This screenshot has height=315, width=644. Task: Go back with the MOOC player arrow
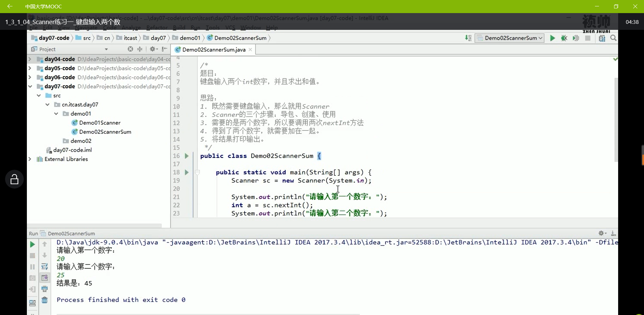10,6
